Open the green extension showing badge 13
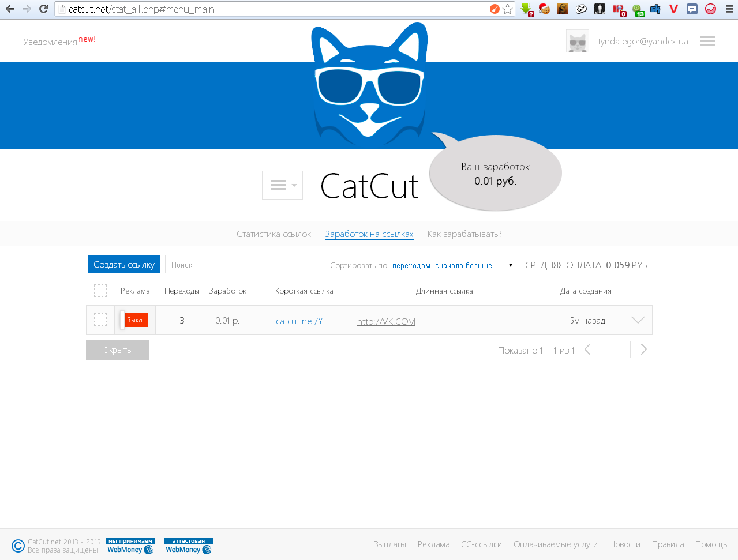The height and width of the screenshot is (560, 738). [x=638, y=9]
